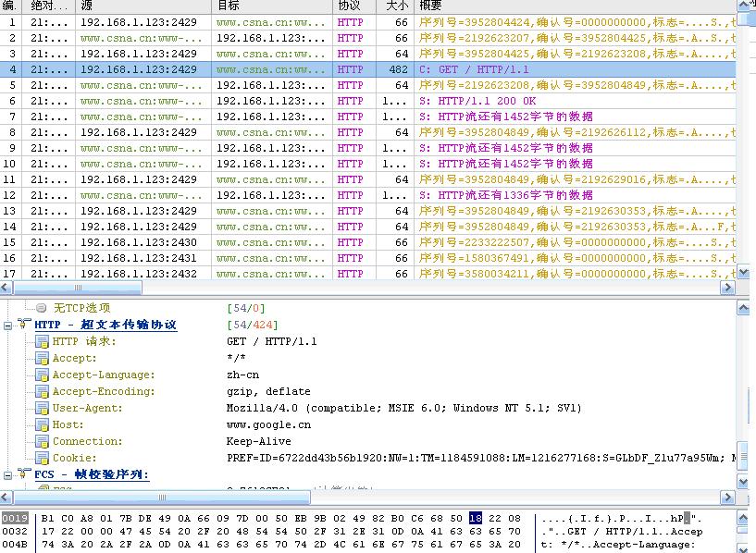Click hex pane scroll up arrow

743,518
